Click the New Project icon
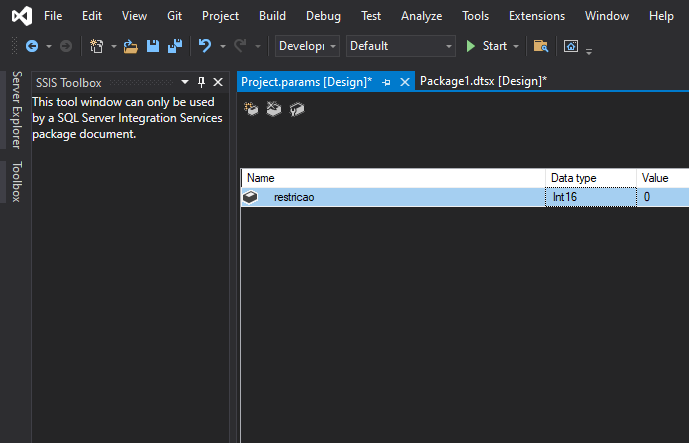Viewport: 689px width, 443px height. [x=96, y=46]
